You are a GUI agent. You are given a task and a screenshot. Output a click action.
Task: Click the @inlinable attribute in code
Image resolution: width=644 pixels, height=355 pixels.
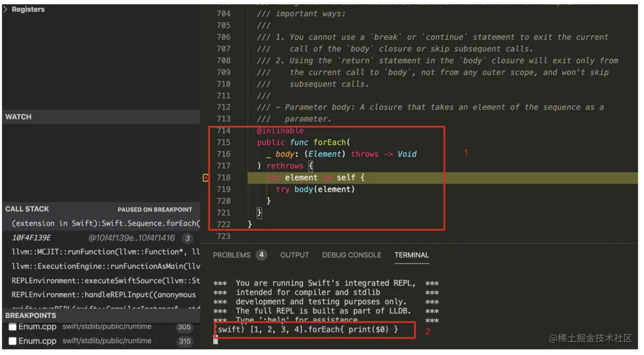pos(280,131)
